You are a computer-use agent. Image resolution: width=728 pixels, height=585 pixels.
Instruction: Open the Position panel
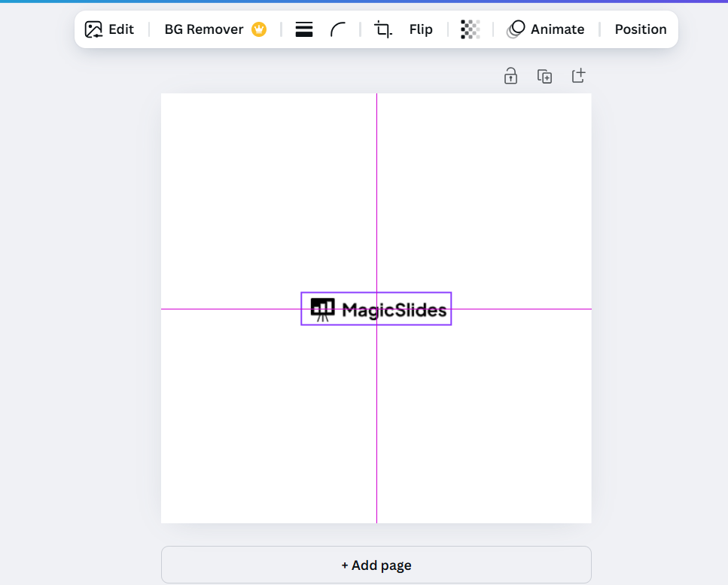tap(641, 29)
